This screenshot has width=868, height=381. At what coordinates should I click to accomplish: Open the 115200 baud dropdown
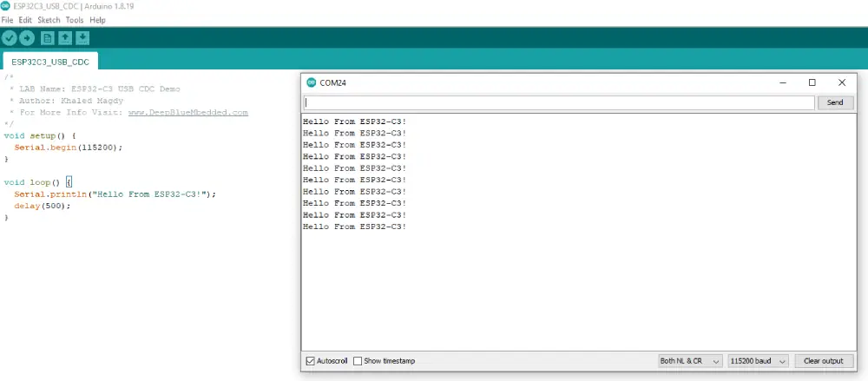(759, 361)
